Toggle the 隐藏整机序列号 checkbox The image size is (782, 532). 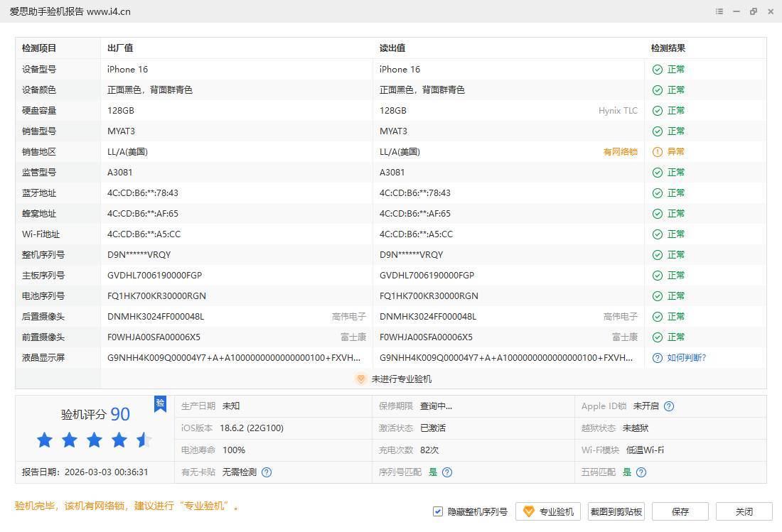[438, 511]
